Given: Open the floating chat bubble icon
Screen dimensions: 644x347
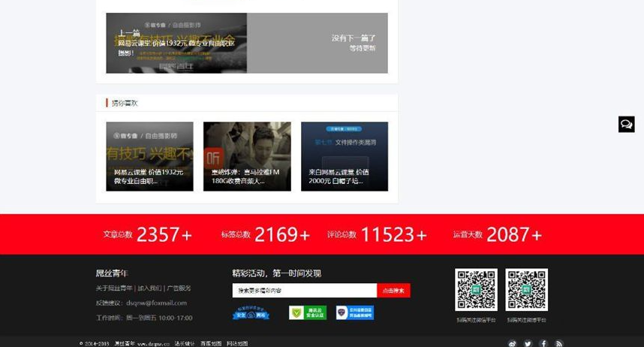Looking at the screenshot, I should coord(626,125).
